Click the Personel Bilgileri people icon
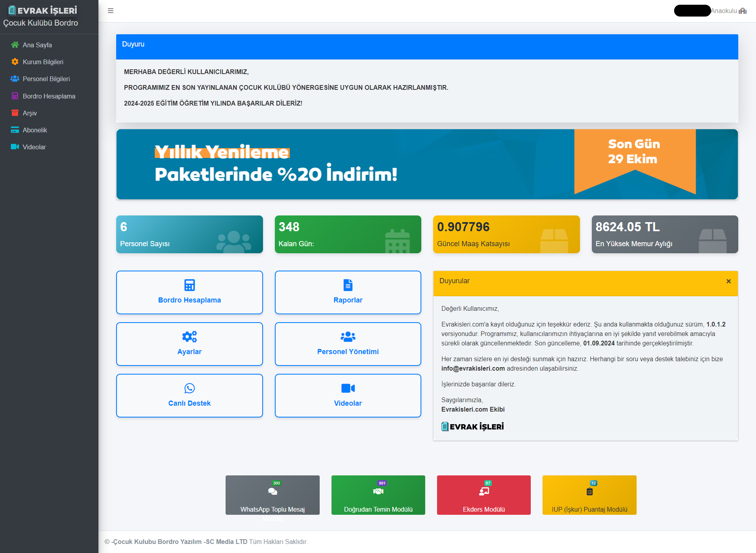 point(15,79)
